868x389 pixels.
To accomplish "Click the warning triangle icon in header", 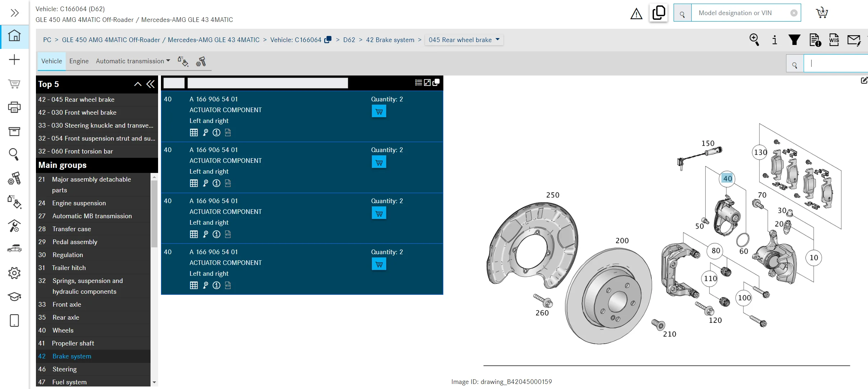I will 636,13.
